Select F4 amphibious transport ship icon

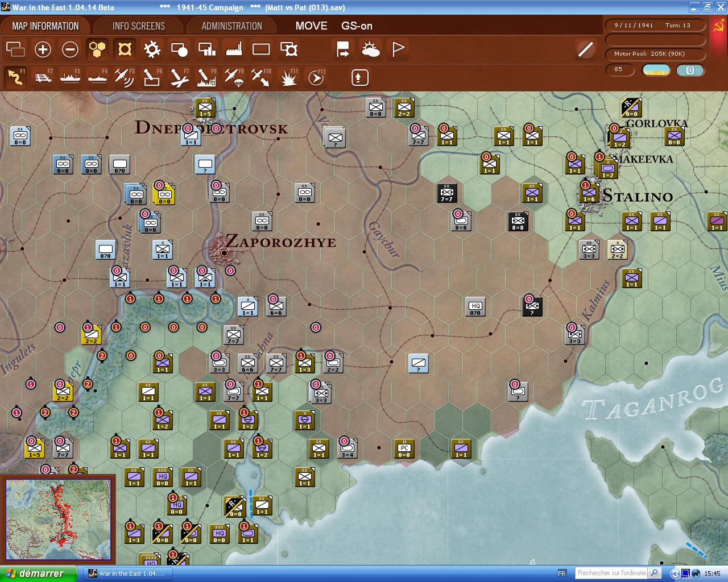click(x=97, y=77)
